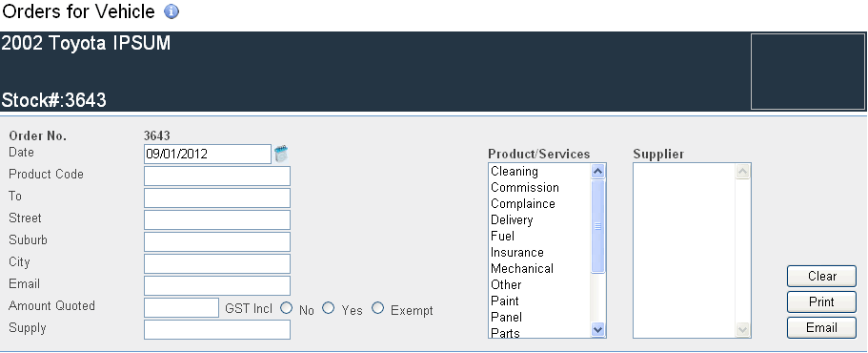Image resolution: width=868 pixels, height=353 pixels.
Task: Click into the Amount Quoted field
Action: click(182, 307)
